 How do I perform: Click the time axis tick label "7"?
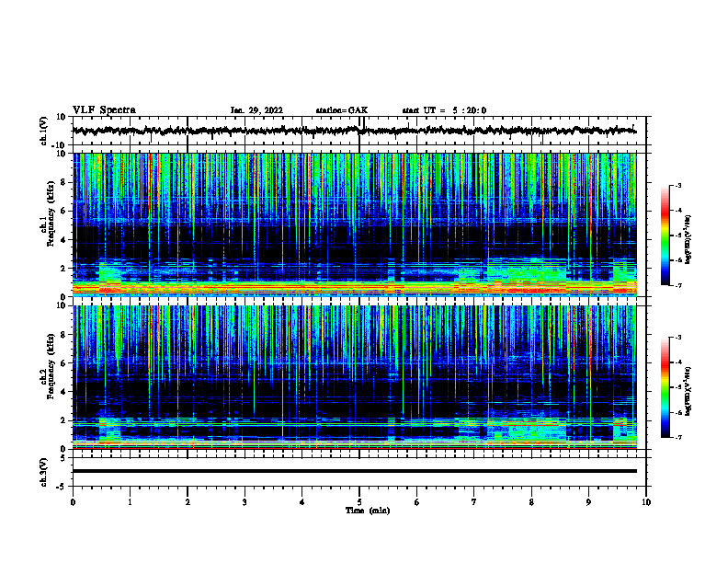(474, 502)
